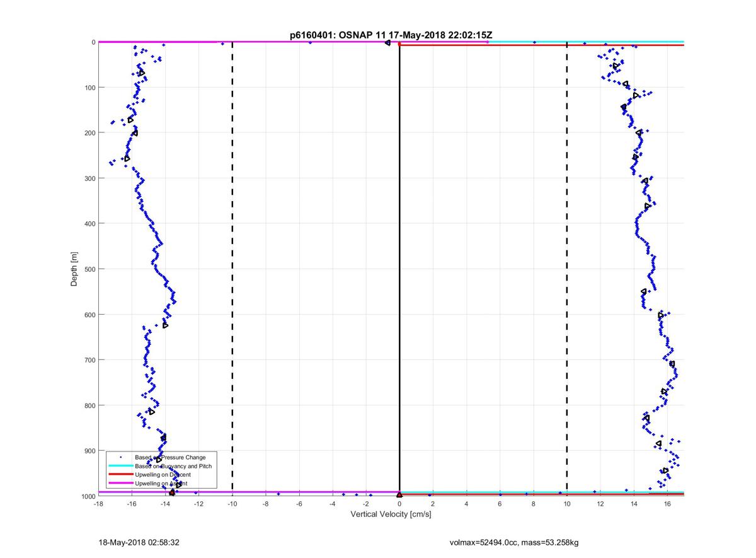Click velocity tick label '4'

tap(466, 504)
